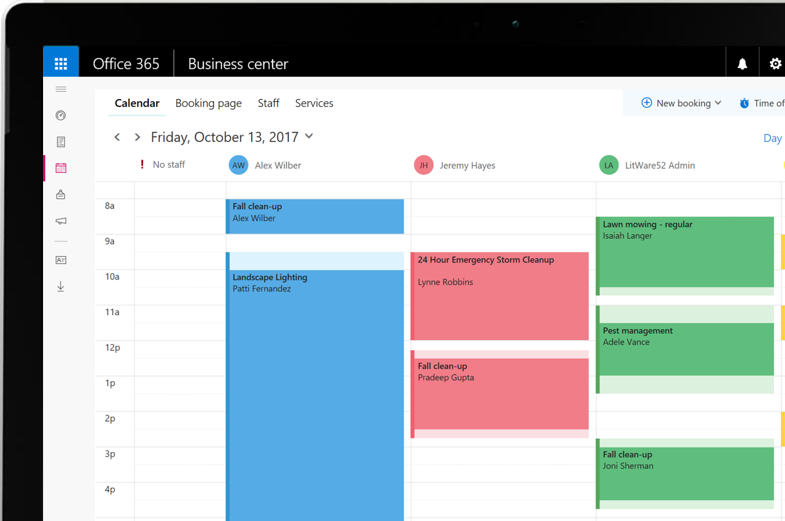
Task: Go to next day with right chevron
Action: coord(137,137)
